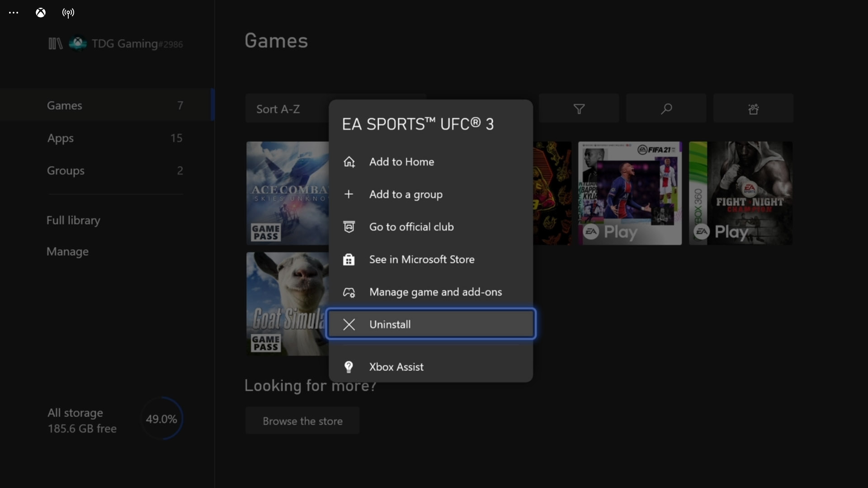Viewport: 868px width, 488px height.
Task: Select the broadcast/network icon in the top bar
Action: [x=68, y=12]
